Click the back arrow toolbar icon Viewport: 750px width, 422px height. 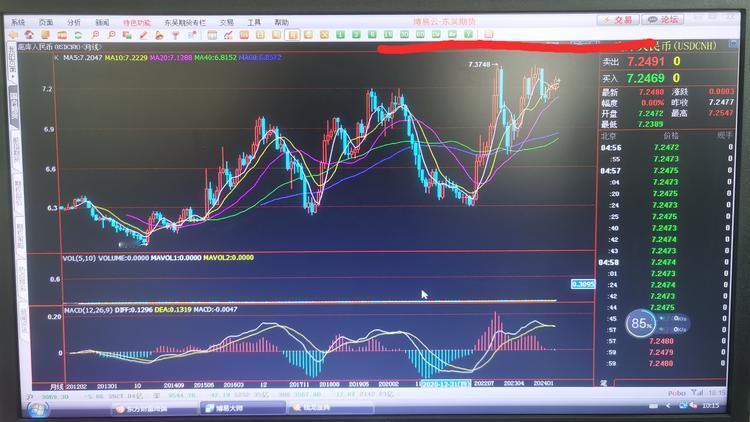tap(13, 35)
